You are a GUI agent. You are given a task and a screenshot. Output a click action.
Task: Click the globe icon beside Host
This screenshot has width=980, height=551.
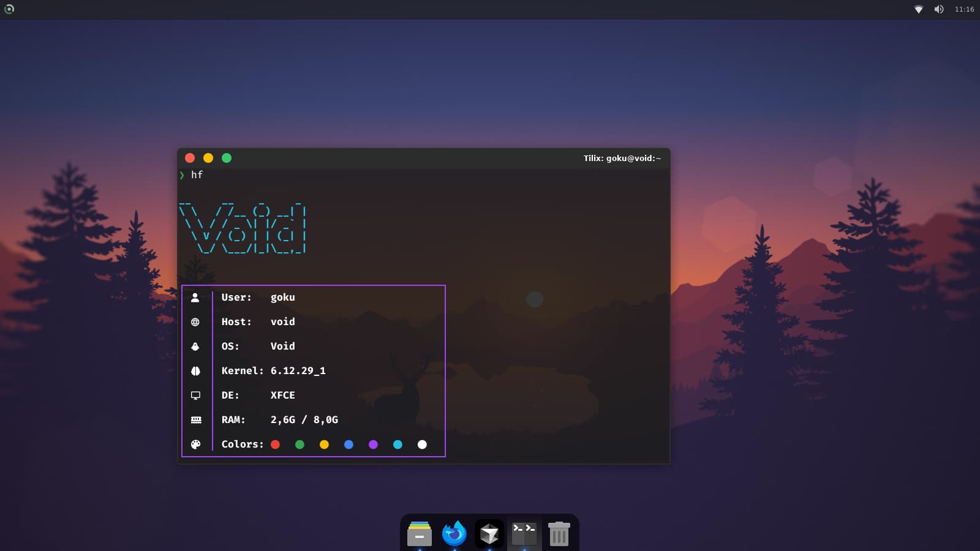tap(195, 322)
